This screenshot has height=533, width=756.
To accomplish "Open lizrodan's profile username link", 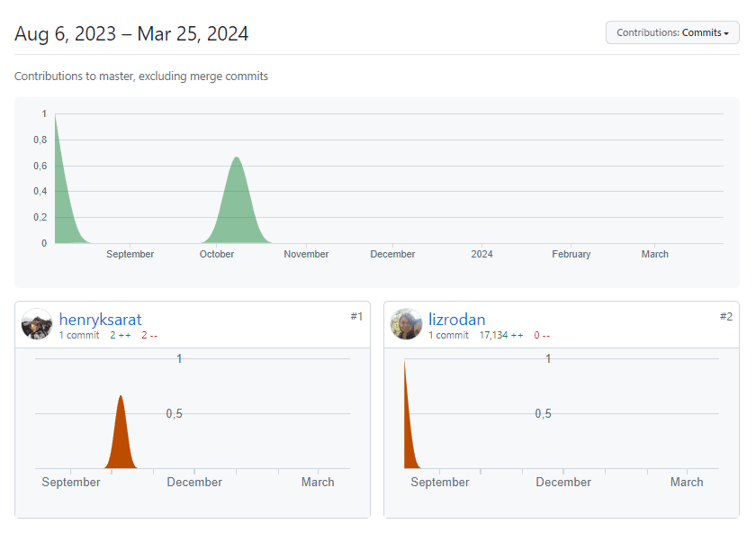I will tap(456, 320).
